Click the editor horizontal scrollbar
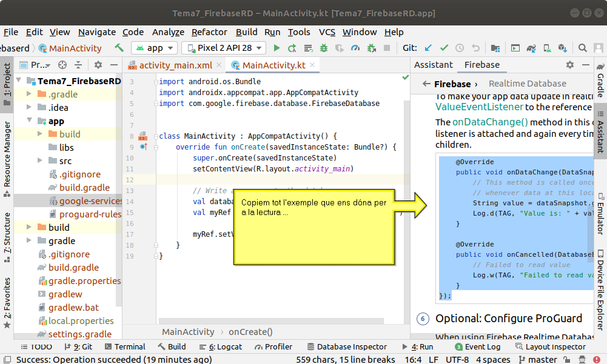 click(x=271, y=321)
